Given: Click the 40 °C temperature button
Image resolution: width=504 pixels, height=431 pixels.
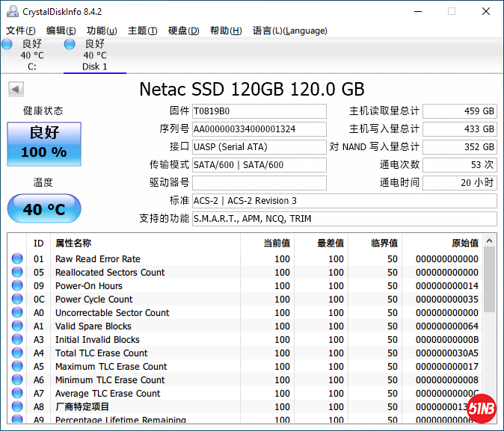Looking at the screenshot, I should pyautogui.click(x=43, y=209).
